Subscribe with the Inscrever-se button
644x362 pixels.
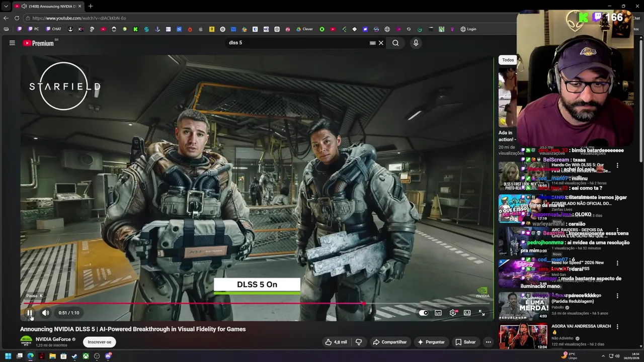(x=100, y=342)
